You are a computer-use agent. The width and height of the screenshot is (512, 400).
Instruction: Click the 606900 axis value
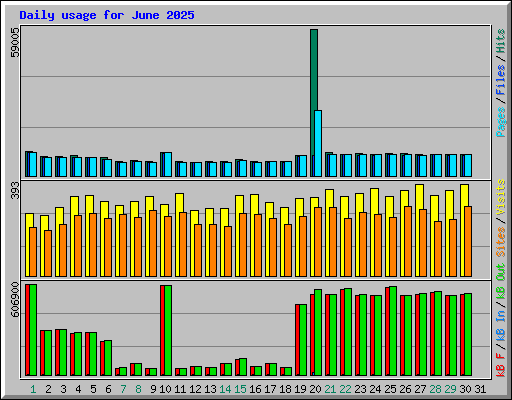click(16, 299)
